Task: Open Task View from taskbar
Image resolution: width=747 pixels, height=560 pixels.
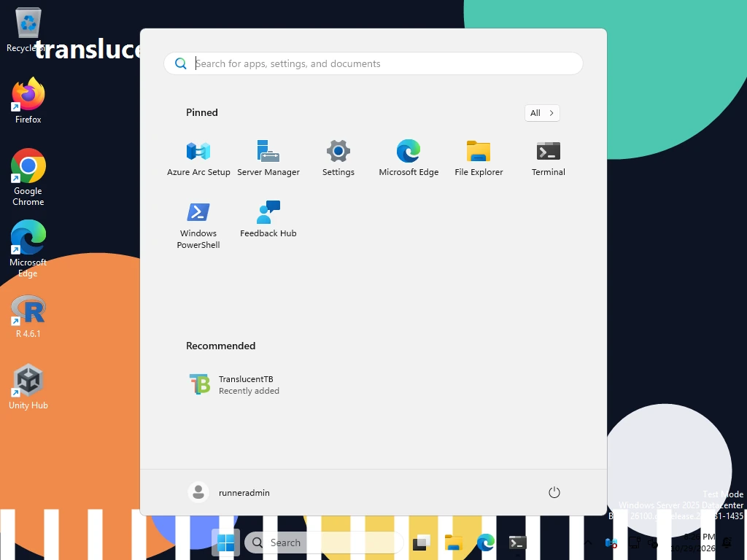Action: tap(421, 542)
